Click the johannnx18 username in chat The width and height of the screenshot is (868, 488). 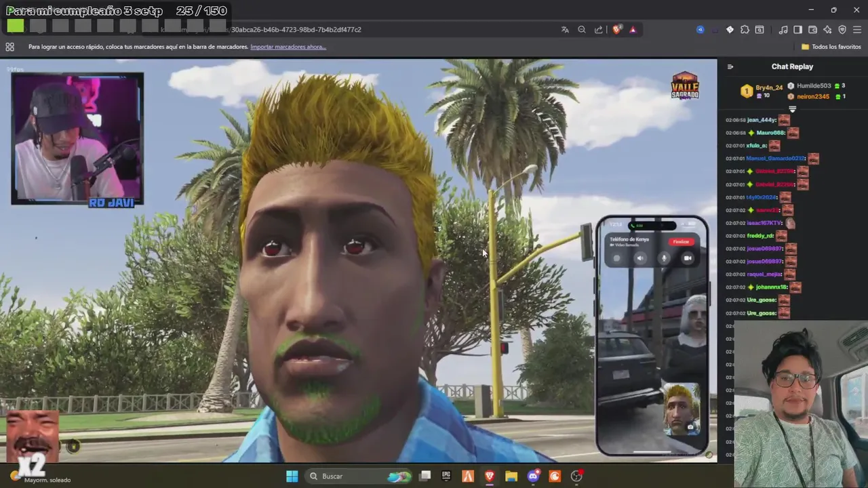771,287
